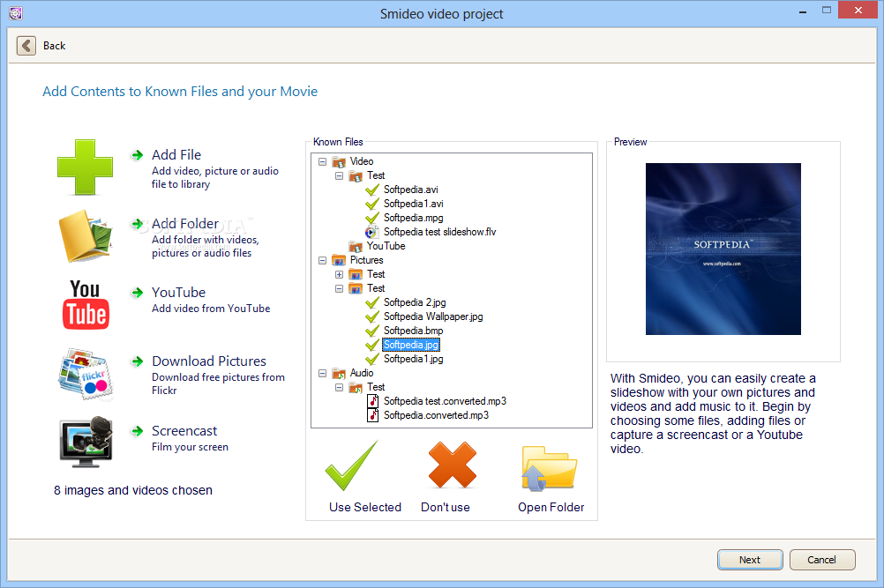Click the Cancel button
884x588 pixels.
(x=822, y=560)
